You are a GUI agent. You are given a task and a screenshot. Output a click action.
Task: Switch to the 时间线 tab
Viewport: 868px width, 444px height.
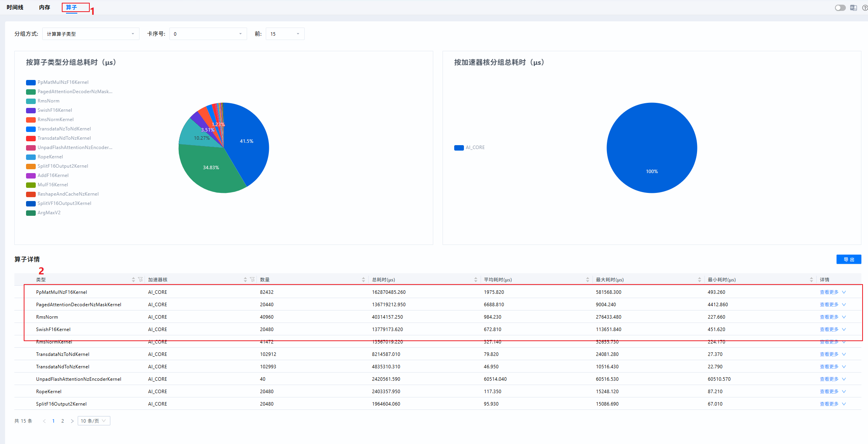[15, 7]
